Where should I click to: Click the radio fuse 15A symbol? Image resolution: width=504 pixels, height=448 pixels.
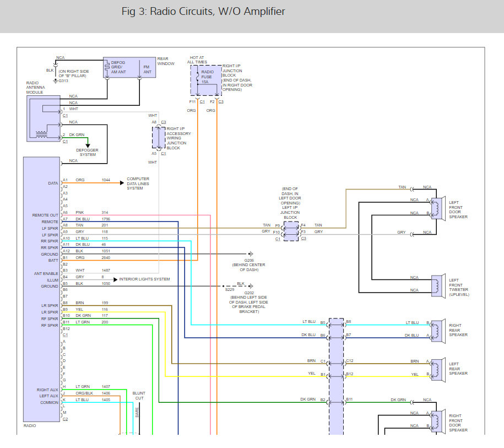point(198,77)
